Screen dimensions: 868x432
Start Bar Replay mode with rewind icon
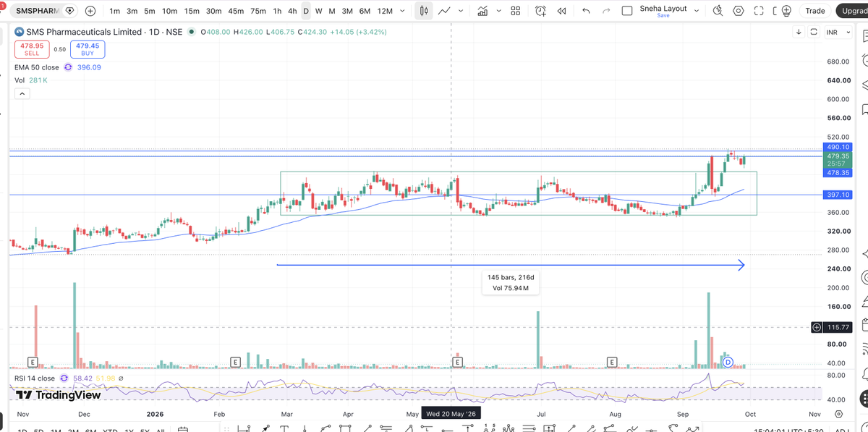(x=562, y=11)
